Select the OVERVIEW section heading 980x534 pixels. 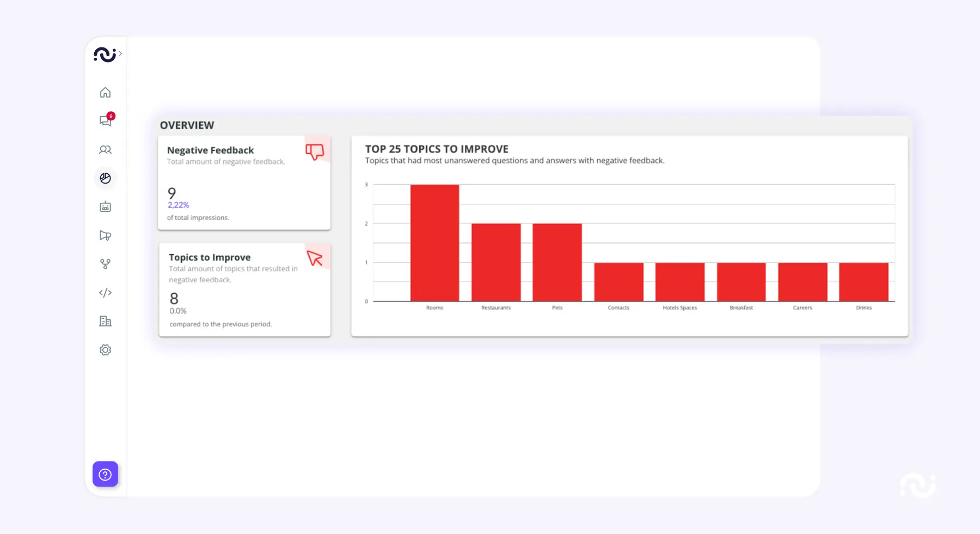tap(187, 125)
